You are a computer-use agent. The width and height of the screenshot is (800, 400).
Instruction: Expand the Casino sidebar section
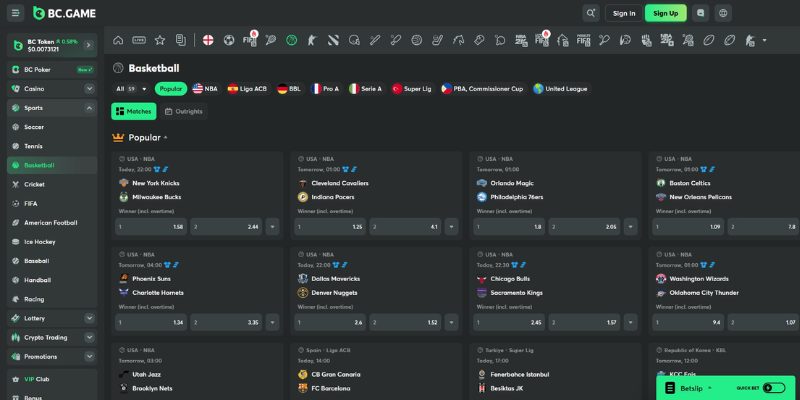tap(90, 89)
